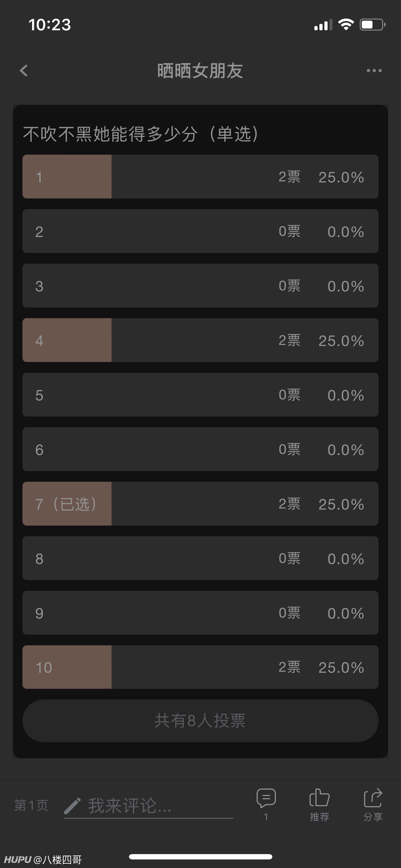Tap the battery status icon

372,25
